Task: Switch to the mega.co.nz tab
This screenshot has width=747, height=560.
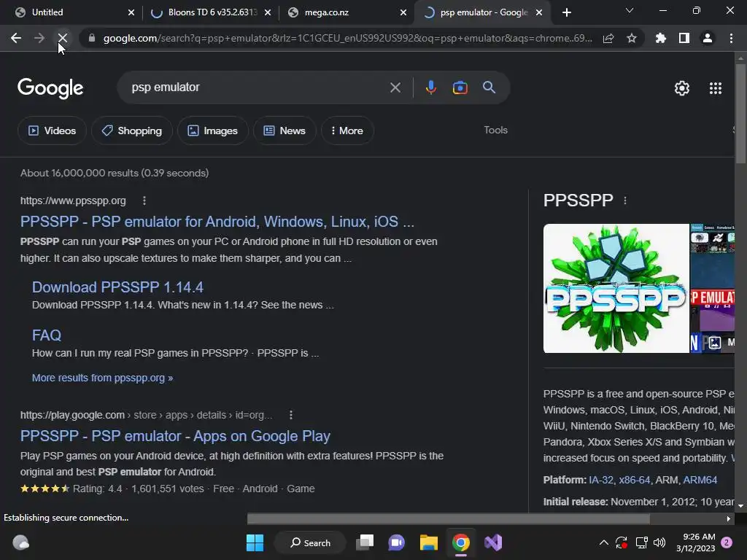Action: (x=345, y=12)
